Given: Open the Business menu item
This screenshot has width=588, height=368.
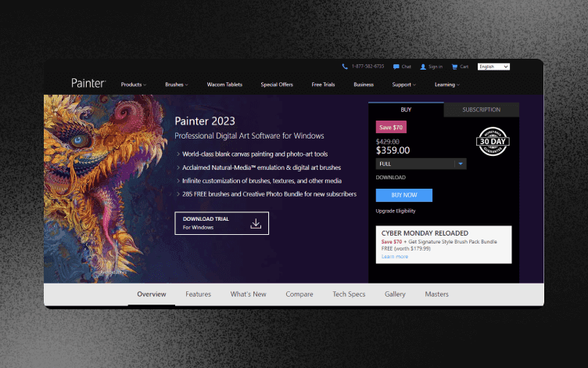Looking at the screenshot, I should coord(364,85).
